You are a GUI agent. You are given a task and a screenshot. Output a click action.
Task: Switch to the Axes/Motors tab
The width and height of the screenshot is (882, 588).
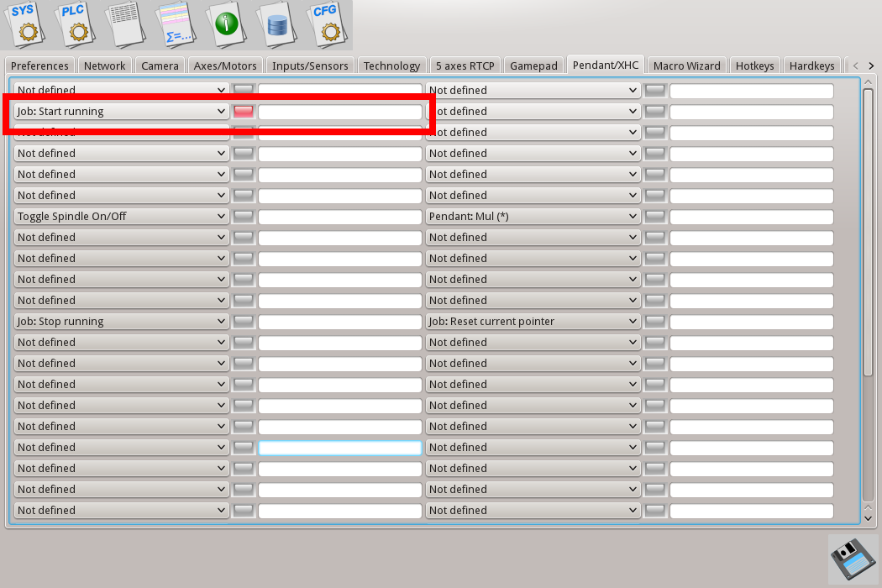coord(225,66)
